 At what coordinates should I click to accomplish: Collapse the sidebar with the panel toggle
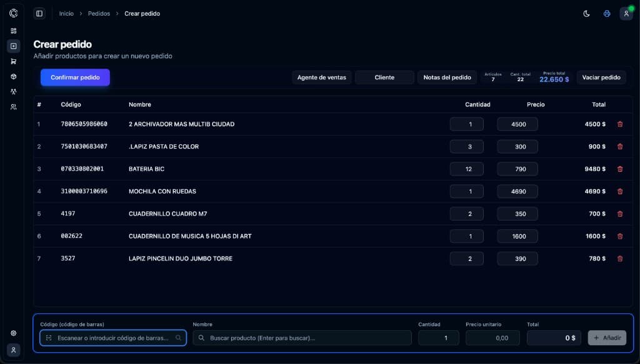click(x=39, y=13)
